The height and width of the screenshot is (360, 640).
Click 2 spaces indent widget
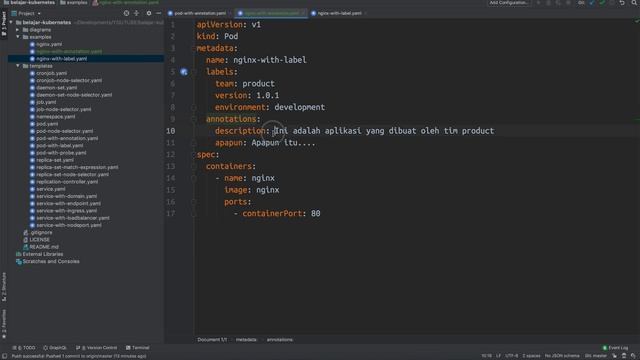(x=531, y=356)
